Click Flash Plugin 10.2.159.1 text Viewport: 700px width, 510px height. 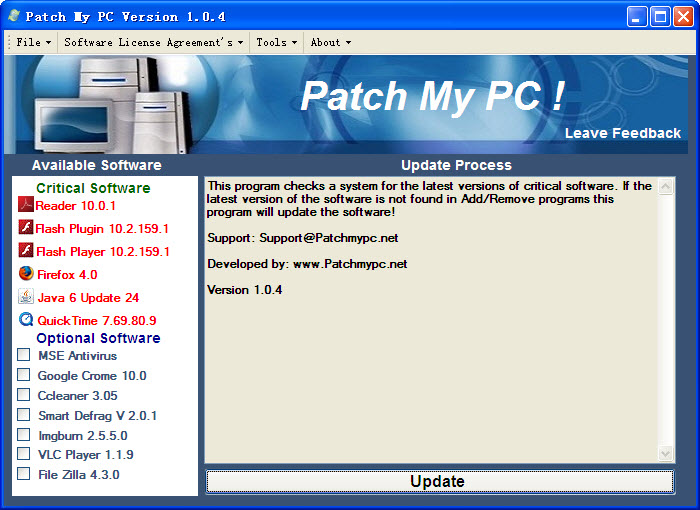pyautogui.click(x=102, y=229)
